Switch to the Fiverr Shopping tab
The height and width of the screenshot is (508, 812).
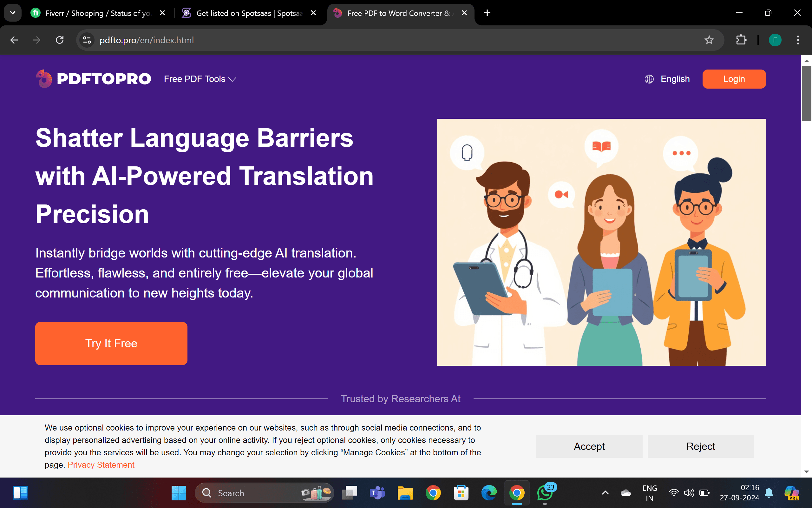[97, 13]
